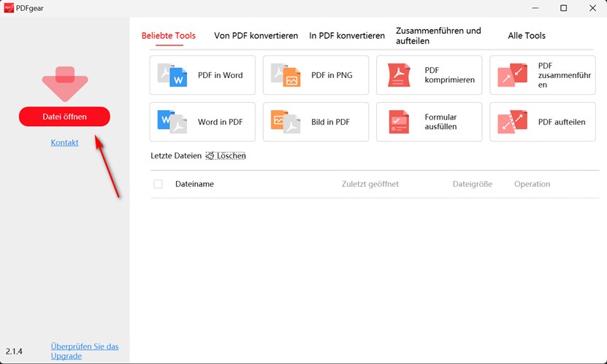Image resolution: width=607 pixels, height=364 pixels.
Task: Click the Word in PDF icon
Action: [172, 122]
